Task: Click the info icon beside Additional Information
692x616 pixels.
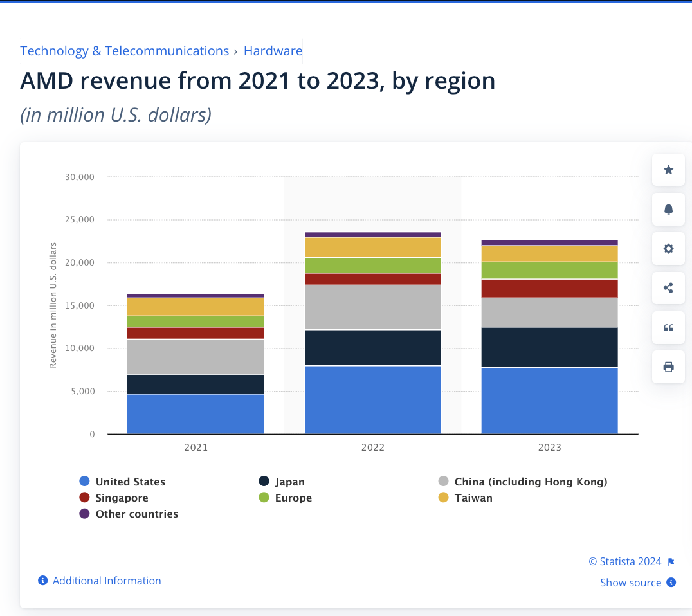Action: 43,581
